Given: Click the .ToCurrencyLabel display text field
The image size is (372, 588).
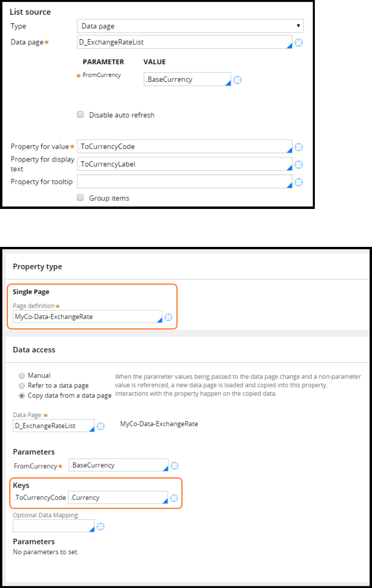Looking at the screenshot, I should tap(184, 164).
